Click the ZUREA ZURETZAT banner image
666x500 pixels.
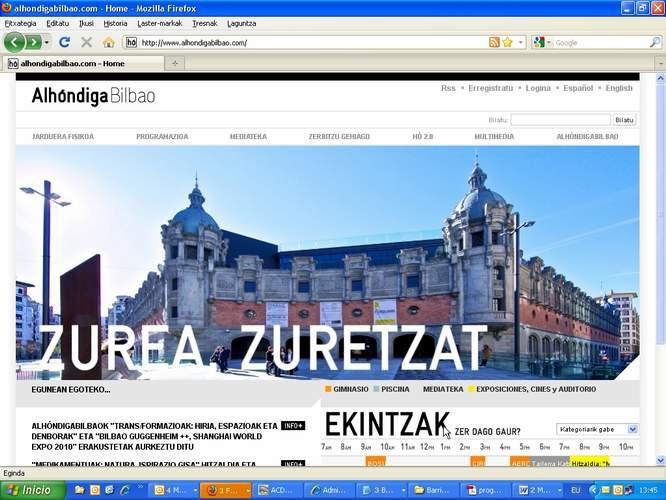(327, 263)
